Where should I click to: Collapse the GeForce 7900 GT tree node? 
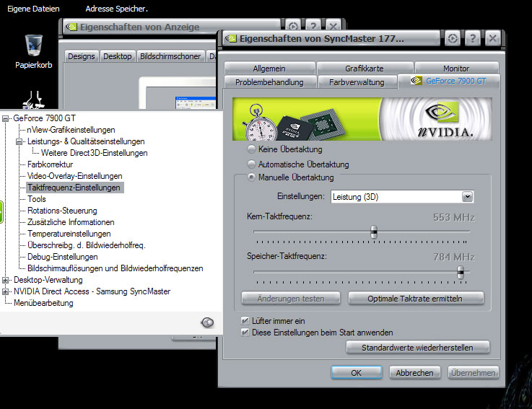click(x=5, y=118)
